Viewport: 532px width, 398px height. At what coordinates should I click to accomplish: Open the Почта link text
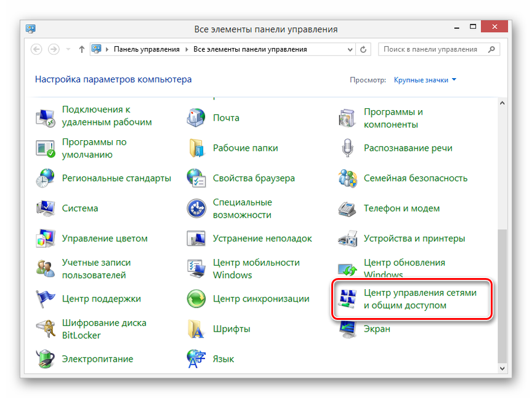pyautogui.click(x=226, y=118)
